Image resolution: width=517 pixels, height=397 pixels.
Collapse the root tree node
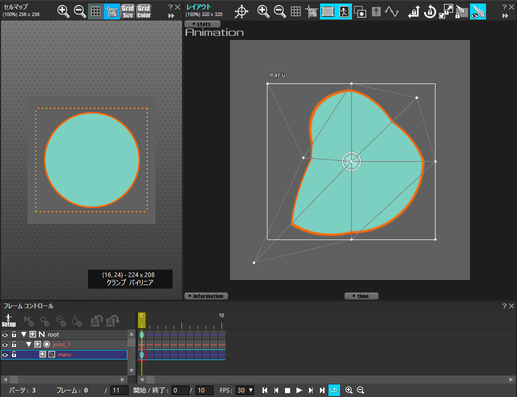point(24,334)
